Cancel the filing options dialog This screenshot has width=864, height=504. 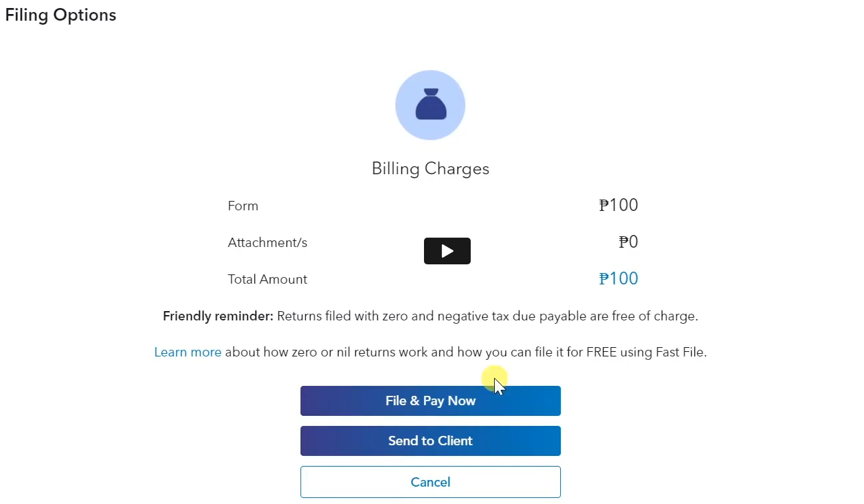tap(430, 482)
